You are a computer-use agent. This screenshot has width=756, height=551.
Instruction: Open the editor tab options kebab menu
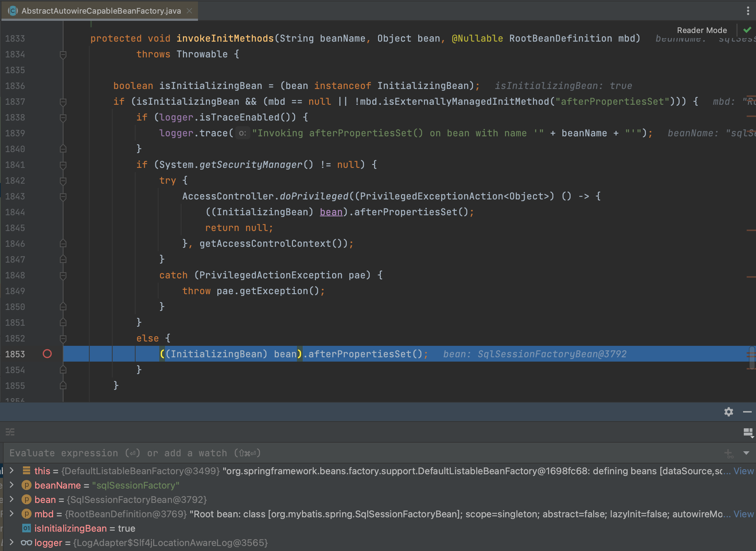click(x=748, y=11)
